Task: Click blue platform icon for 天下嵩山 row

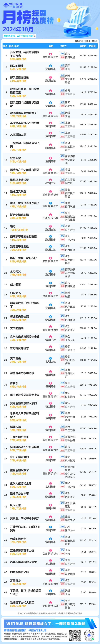Action: (x=50, y=358)
